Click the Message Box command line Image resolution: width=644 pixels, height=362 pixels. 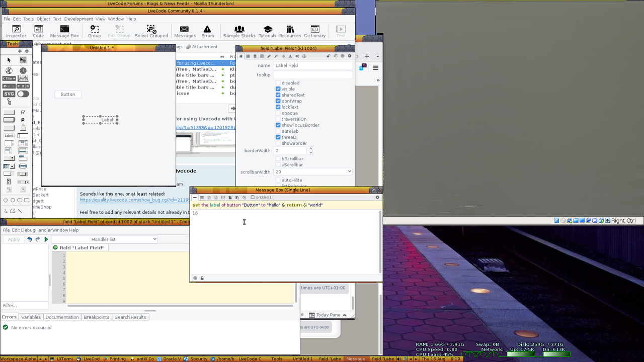tap(286, 205)
